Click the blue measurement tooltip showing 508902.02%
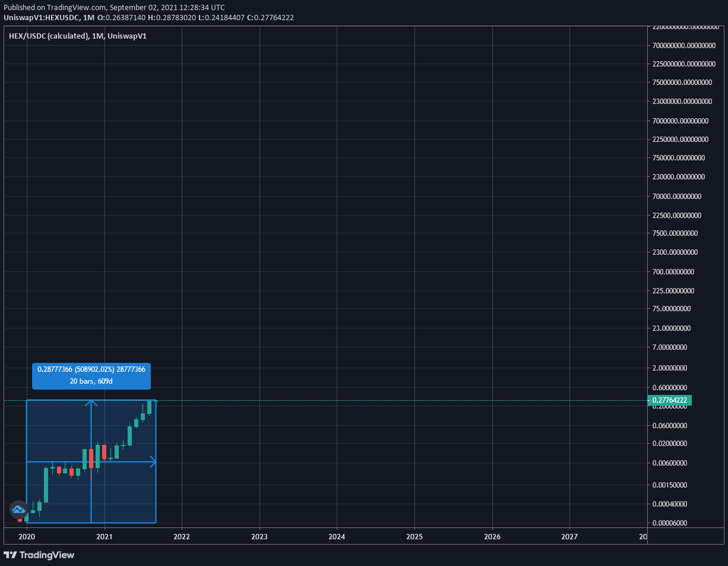This screenshot has width=728, height=566. pyautogui.click(x=91, y=376)
